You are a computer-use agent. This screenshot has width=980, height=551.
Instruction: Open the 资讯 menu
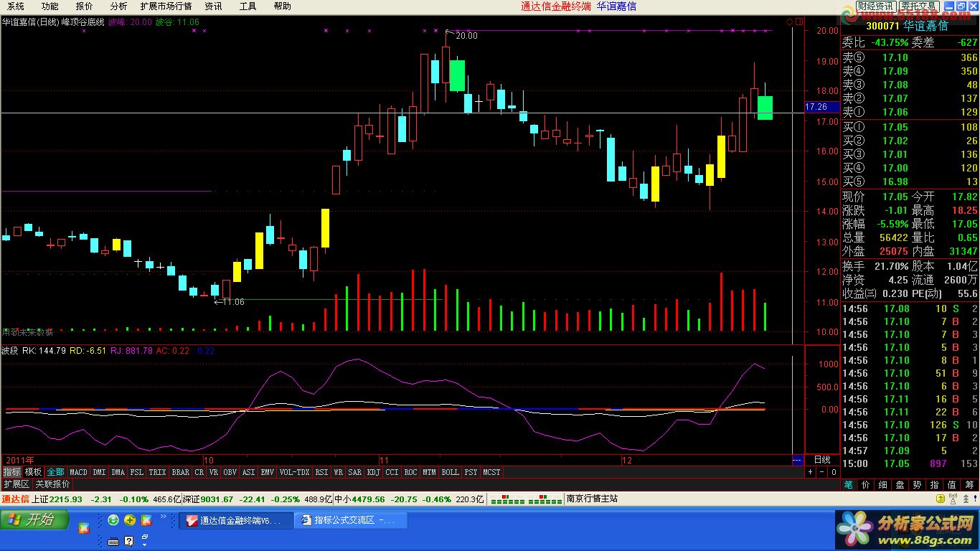point(213,6)
